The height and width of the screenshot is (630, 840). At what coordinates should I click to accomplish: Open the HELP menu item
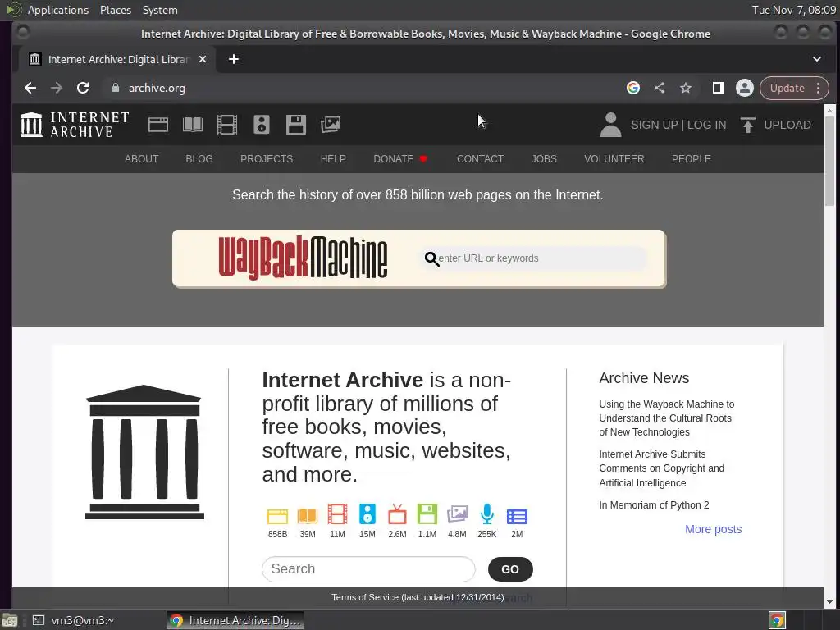pyautogui.click(x=333, y=159)
